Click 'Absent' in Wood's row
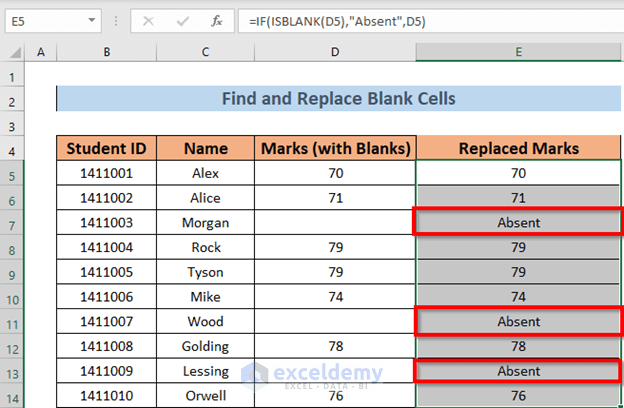Image resolution: width=624 pixels, height=408 pixels. 518,321
